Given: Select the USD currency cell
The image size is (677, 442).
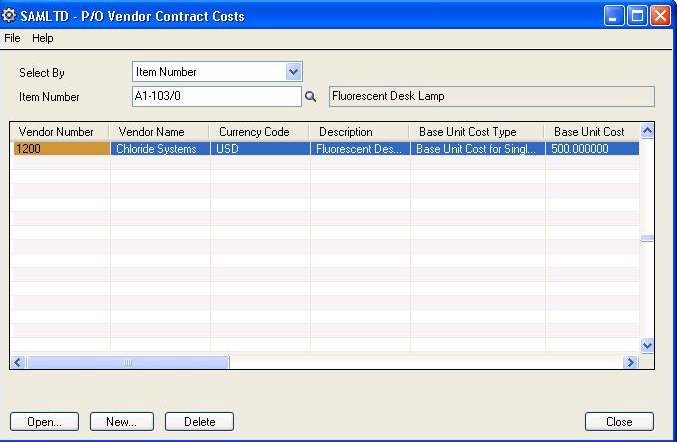Looking at the screenshot, I should 260,148.
